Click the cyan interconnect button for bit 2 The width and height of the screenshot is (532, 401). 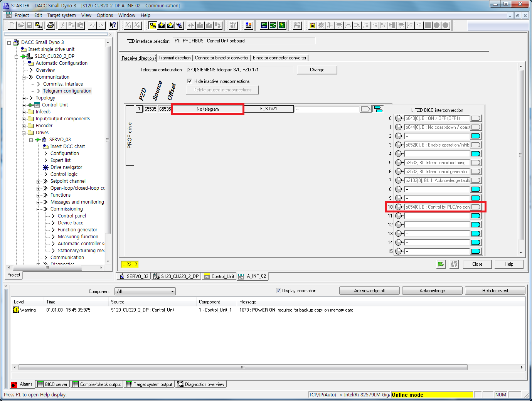[476, 136]
